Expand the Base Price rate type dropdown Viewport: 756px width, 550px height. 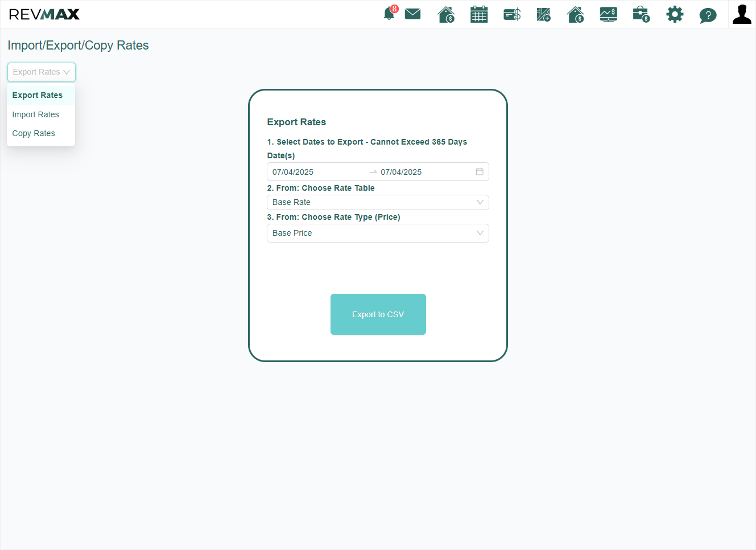378,233
